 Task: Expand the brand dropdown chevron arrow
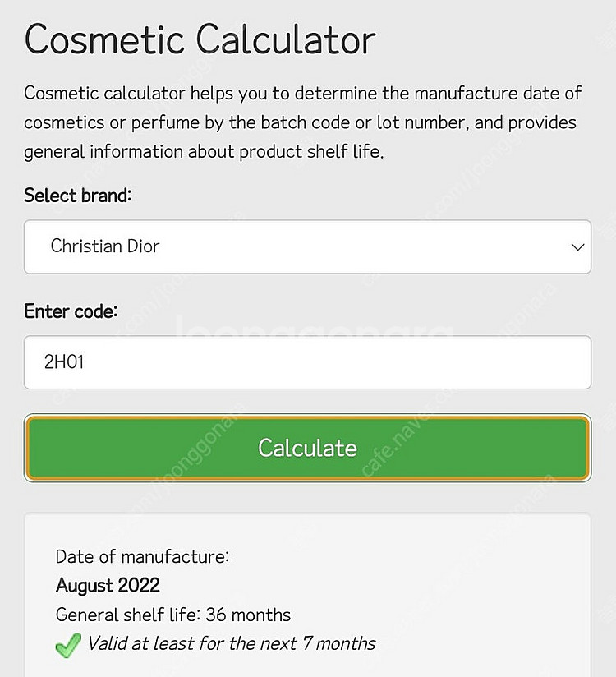click(577, 247)
